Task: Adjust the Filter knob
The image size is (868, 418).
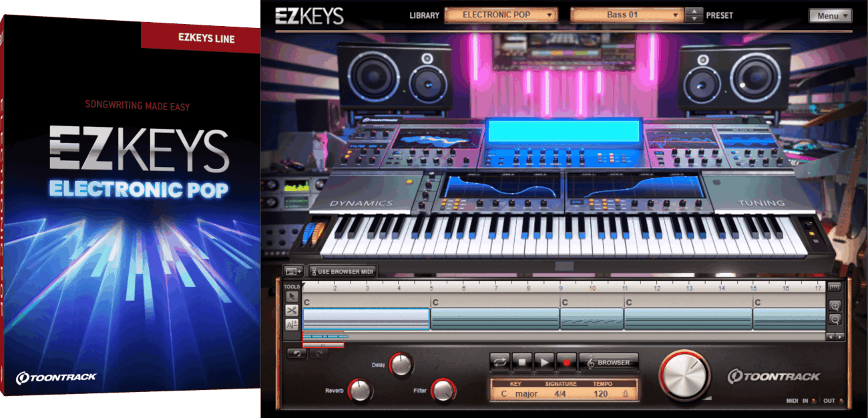Action: pyautogui.click(x=442, y=390)
